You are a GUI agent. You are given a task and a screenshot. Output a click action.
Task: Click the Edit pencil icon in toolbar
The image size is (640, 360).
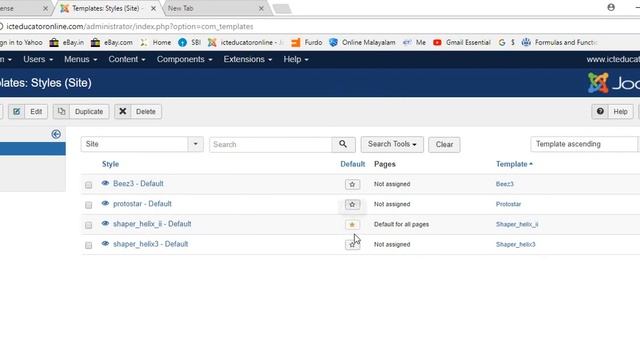pyautogui.click(x=16, y=111)
